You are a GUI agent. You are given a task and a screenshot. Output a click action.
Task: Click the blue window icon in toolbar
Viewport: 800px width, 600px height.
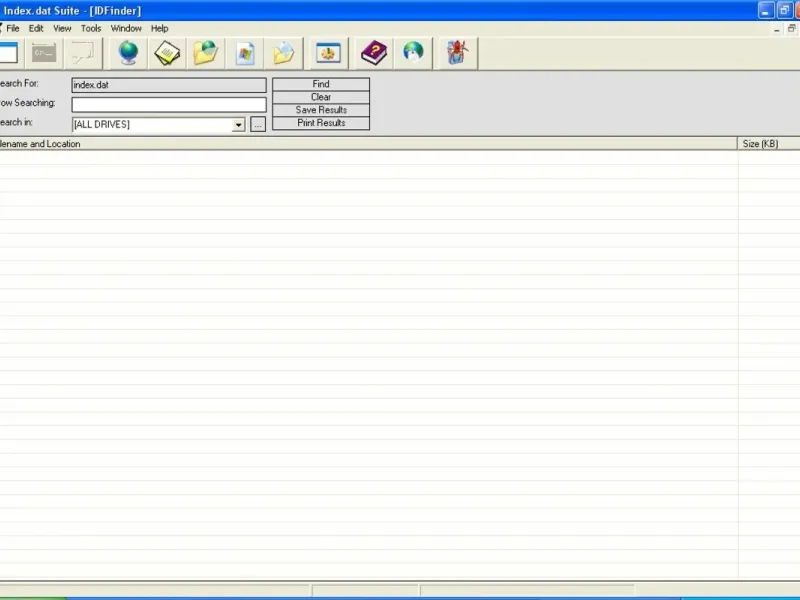[8, 53]
